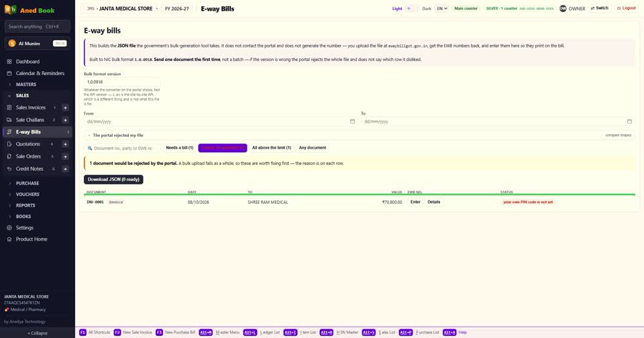
Task: Click Enter EWB number for INV-0001
Action: [415, 202]
